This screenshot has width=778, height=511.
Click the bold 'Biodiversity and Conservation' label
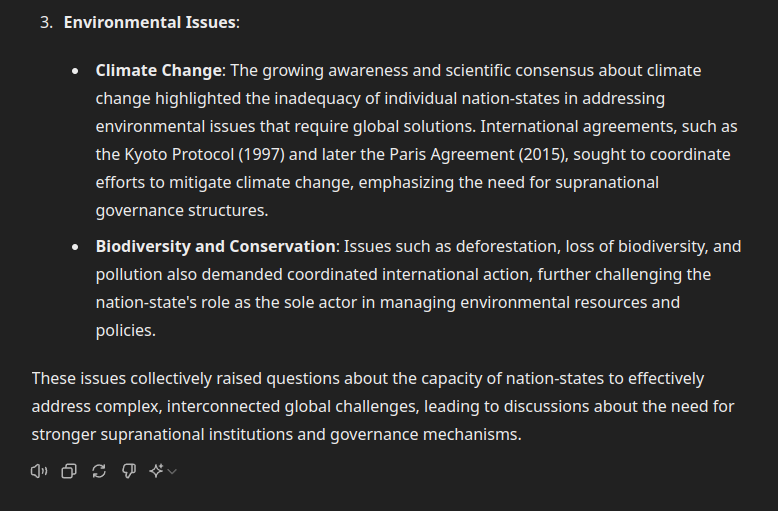coord(215,247)
